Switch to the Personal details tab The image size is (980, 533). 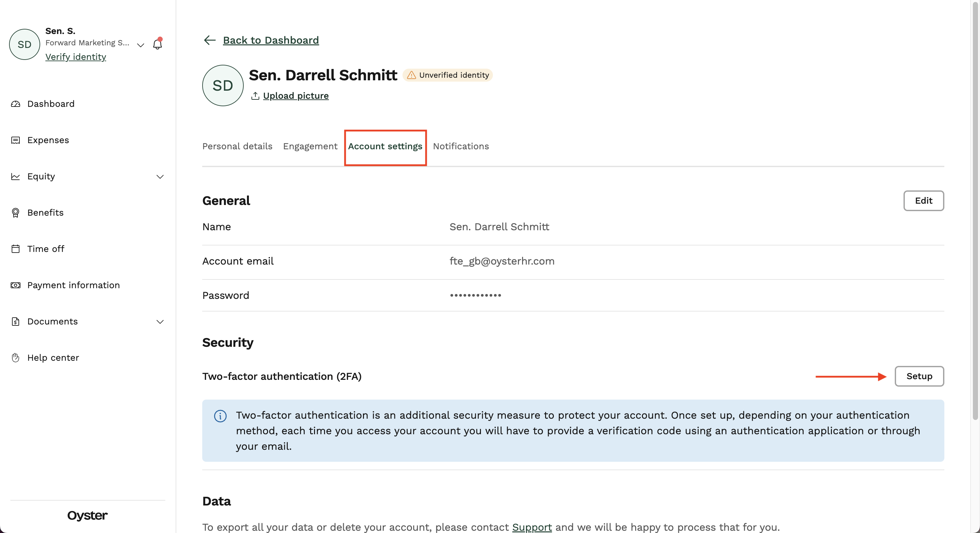click(x=237, y=146)
